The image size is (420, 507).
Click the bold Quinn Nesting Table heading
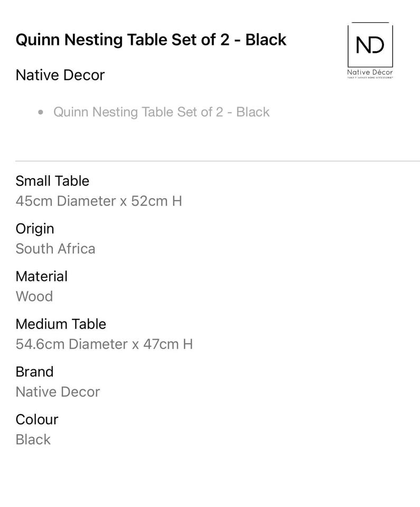pyautogui.click(x=151, y=40)
